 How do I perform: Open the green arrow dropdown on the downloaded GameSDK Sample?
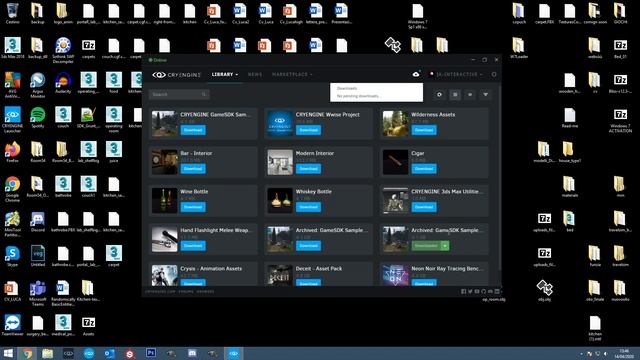[x=445, y=245]
